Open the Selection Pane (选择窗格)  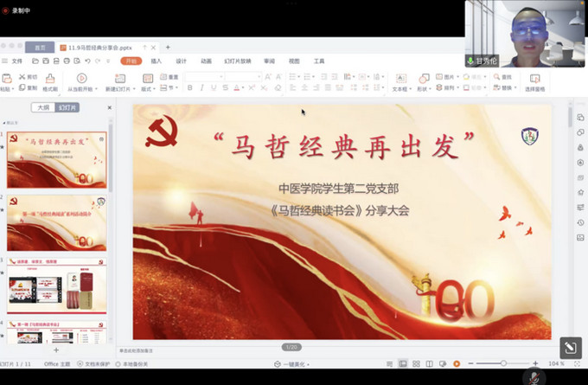point(534,82)
